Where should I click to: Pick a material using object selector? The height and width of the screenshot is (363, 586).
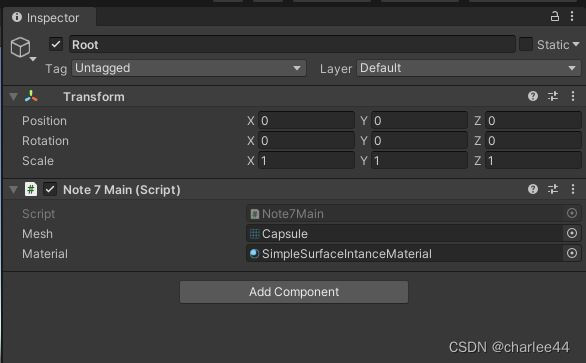572,253
